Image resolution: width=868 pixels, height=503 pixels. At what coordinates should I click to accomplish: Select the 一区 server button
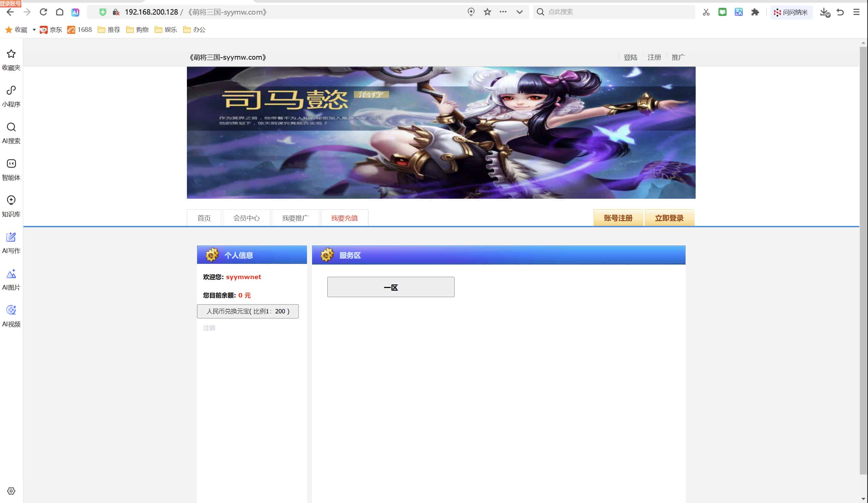[391, 287]
